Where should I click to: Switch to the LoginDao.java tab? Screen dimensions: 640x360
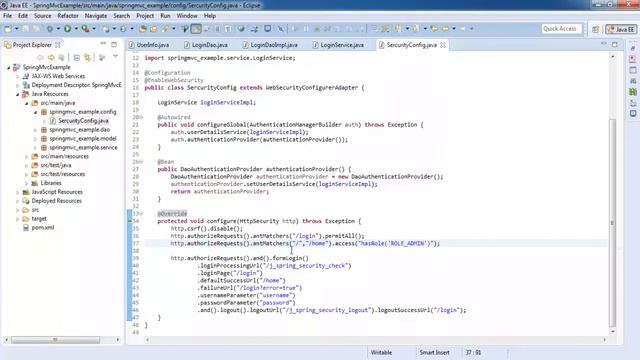point(206,45)
